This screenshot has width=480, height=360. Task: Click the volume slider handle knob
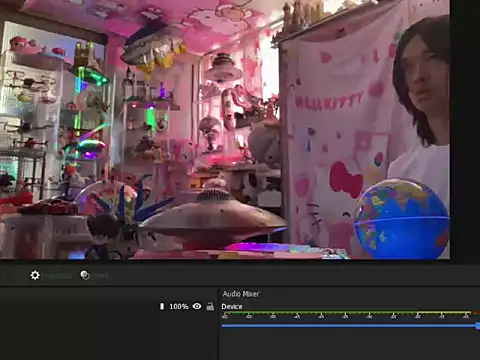tap(478, 326)
